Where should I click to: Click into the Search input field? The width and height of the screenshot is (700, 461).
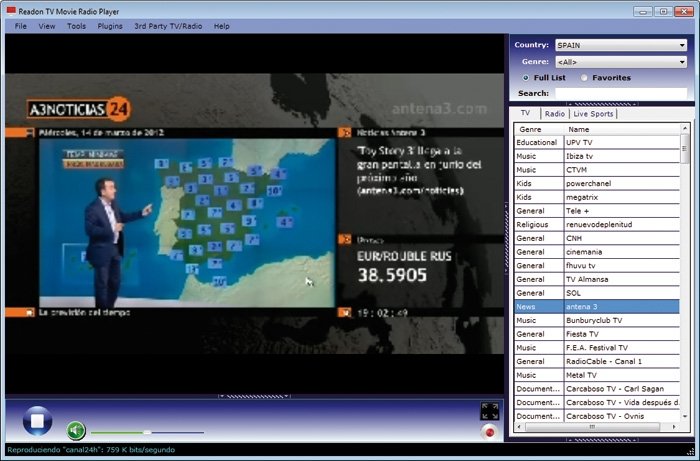(x=621, y=93)
